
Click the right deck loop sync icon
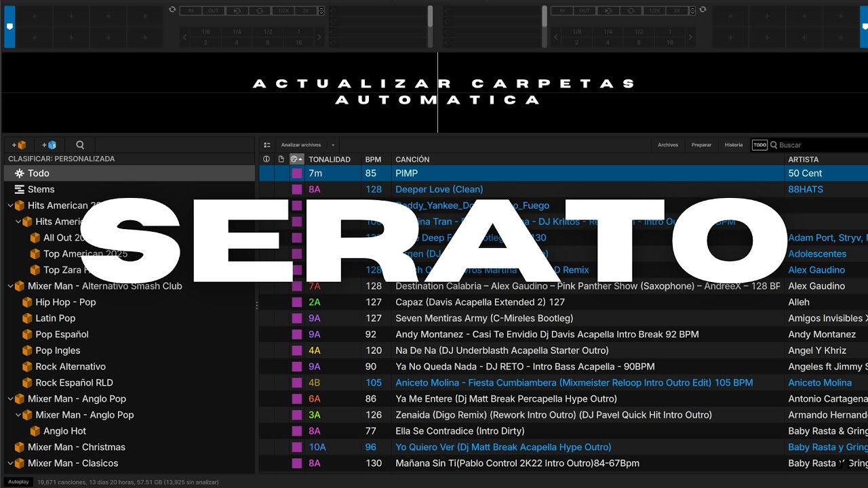[x=703, y=9]
